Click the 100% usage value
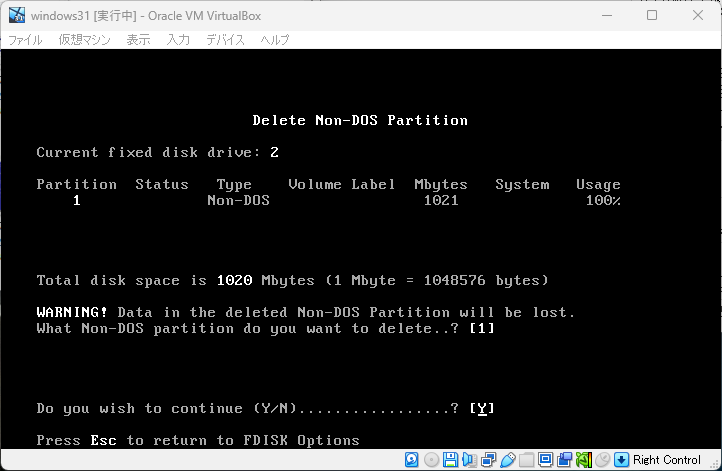Image resolution: width=722 pixels, height=471 pixels. tap(603, 200)
